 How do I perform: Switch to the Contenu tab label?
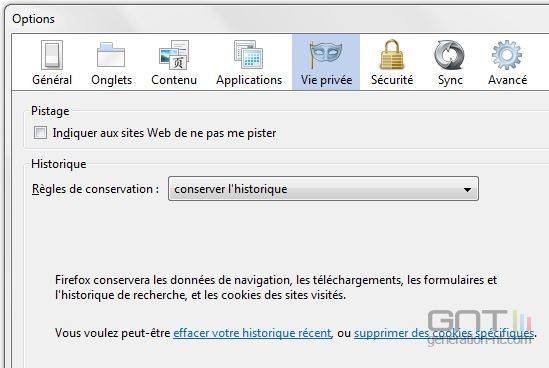174,80
